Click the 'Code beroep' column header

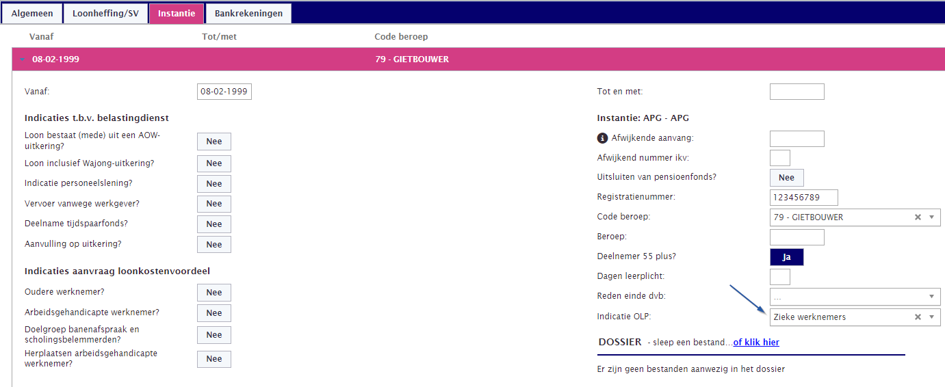401,37
